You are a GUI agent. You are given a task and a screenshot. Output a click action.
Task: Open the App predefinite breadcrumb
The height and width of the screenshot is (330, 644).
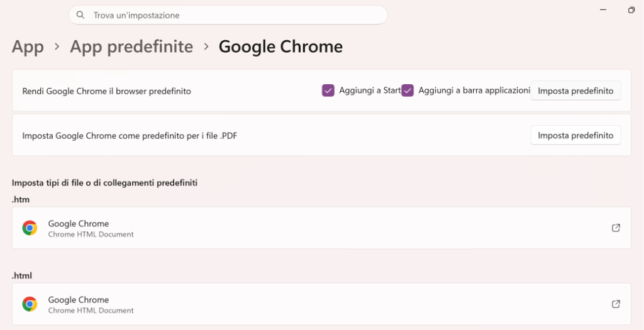pos(131,47)
